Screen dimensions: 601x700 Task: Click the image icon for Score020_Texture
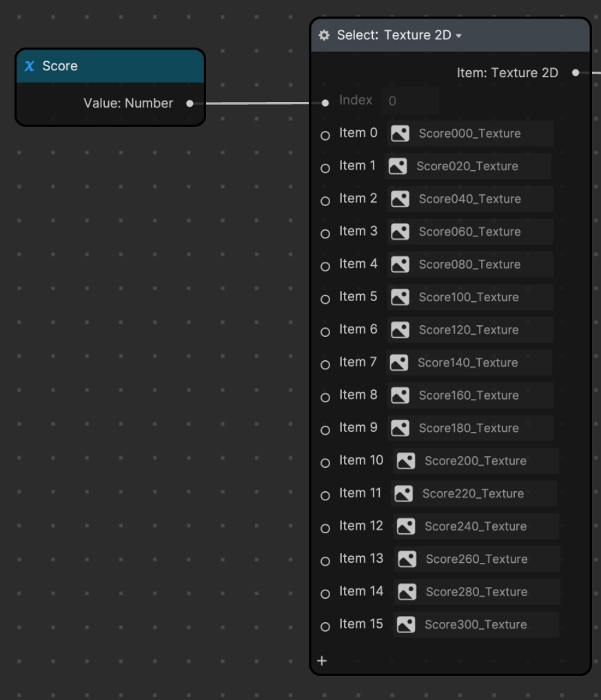click(398, 166)
